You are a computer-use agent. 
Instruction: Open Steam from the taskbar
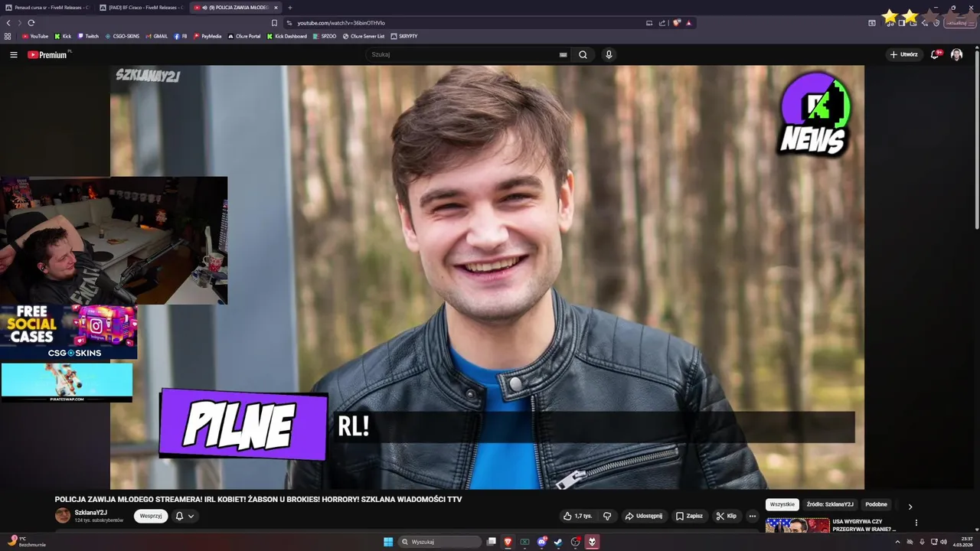coord(558,542)
